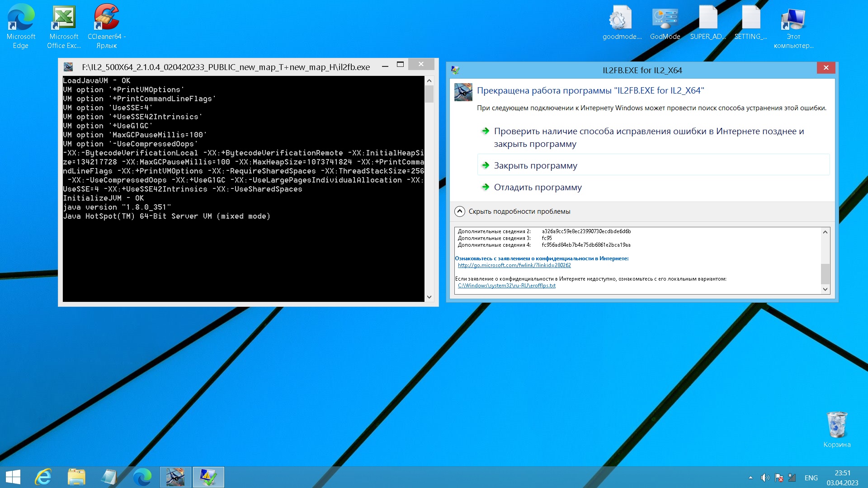
Task: Click details box scrollbar up arrow
Action: [x=825, y=232]
